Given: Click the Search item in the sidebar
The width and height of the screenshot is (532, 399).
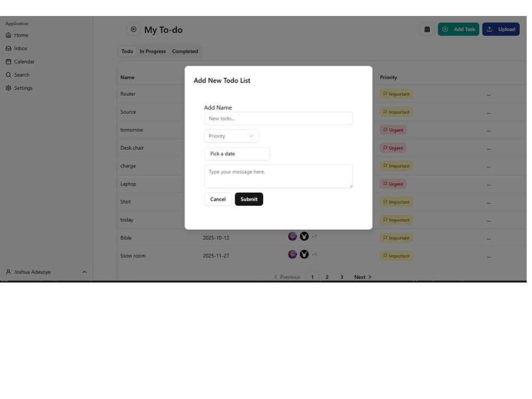Looking at the screenshot, I should coord(18,74).
